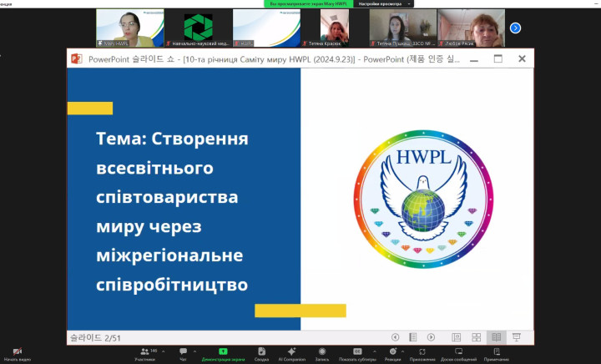Click the slide counter 슬라이드 2/51

(95, 338)
